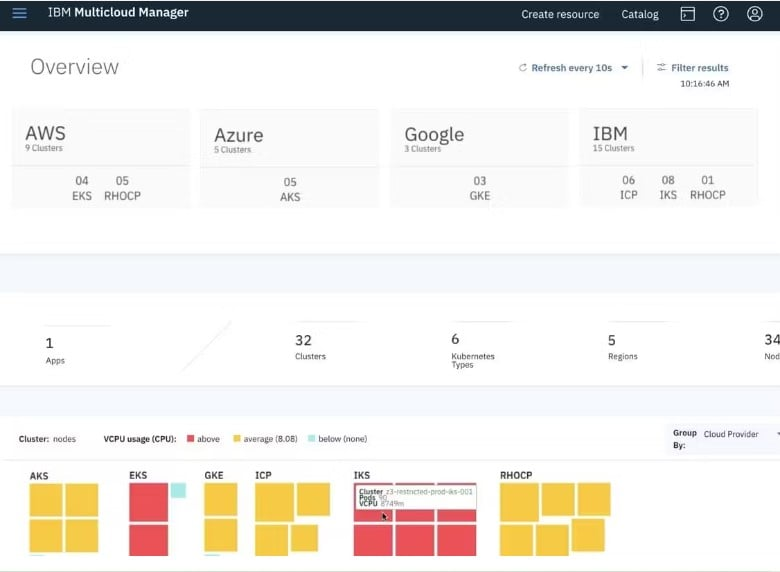Click the Cluster: nodes label
This screenshot has height=572, width=780.
click(x=47, y=439)
